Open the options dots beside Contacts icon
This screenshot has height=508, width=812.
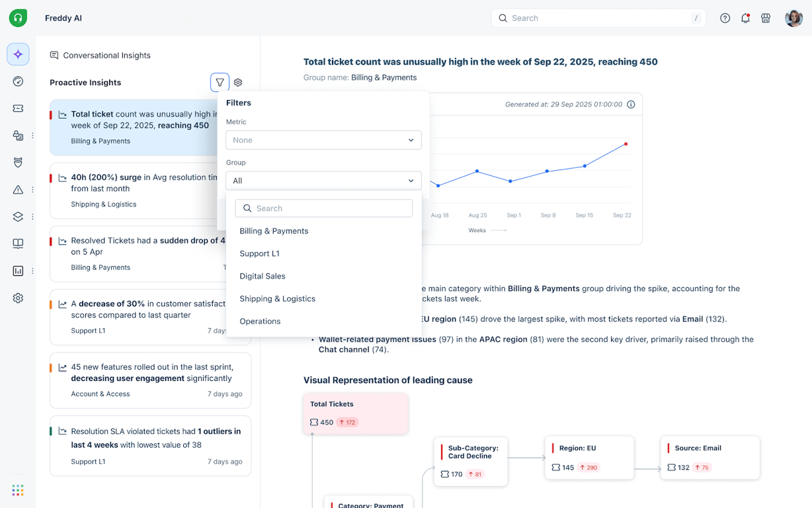click(32, 136)
